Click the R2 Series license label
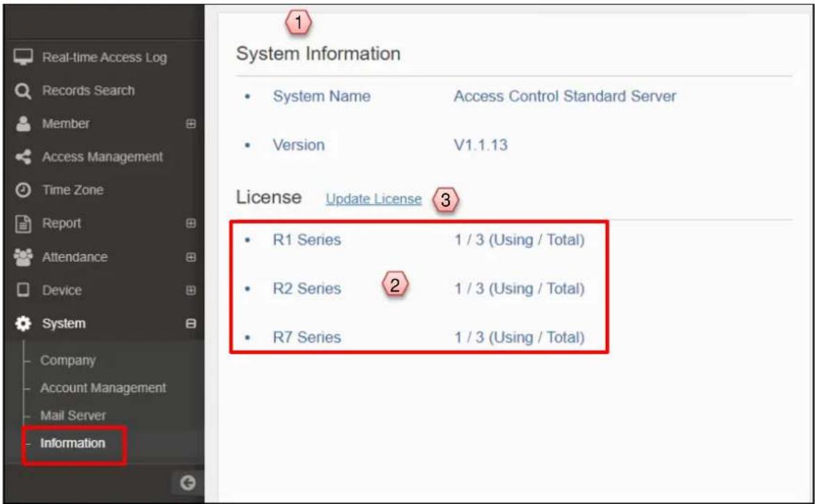The width and height of the screenshot is (815, 504). (x=307, y=289)
